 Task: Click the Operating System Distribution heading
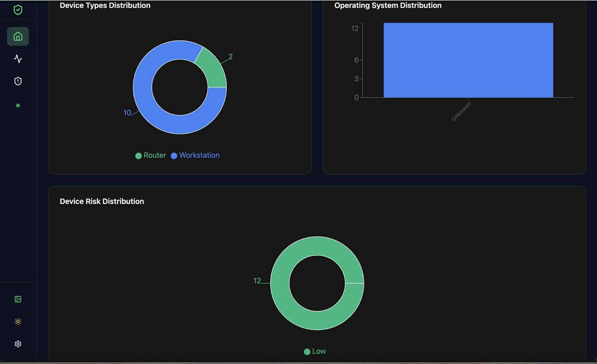click(x=387, y=5)
